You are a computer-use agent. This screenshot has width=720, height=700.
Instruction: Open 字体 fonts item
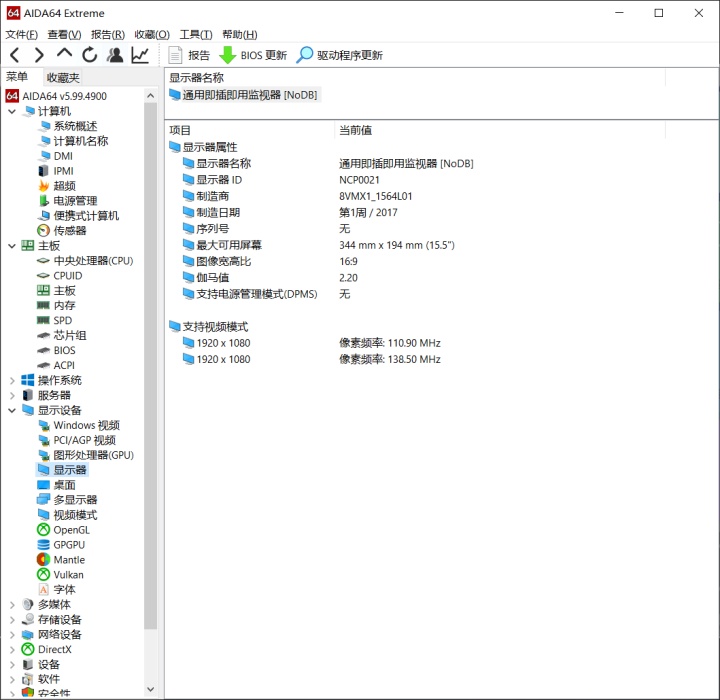click(x=56, y=589)
